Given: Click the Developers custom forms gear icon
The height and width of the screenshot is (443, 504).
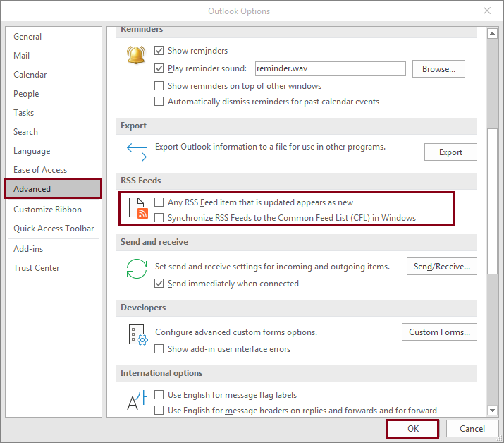Looking at the screenshot, I should (138, 334).
